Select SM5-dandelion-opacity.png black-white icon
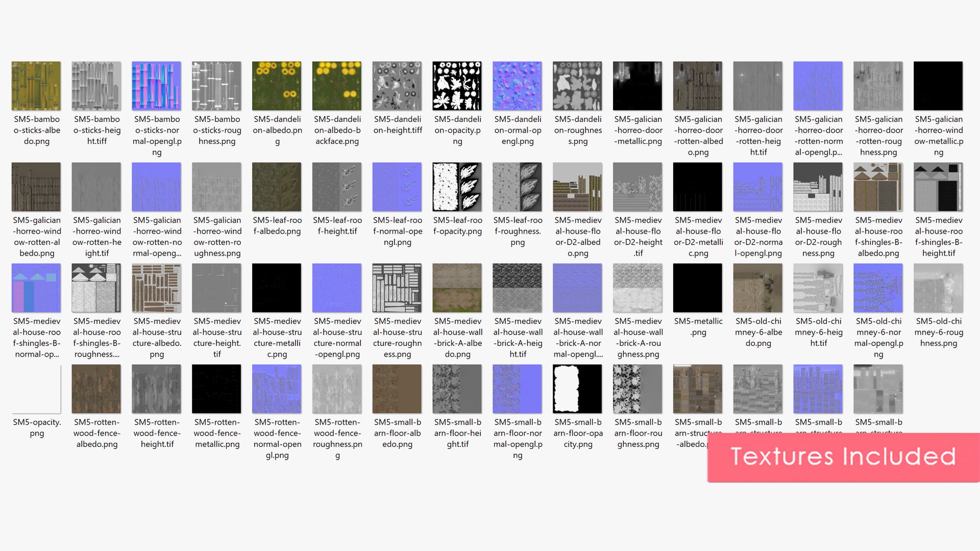The width and height of the screenshot is (980, 551). [x=457, y=86]
